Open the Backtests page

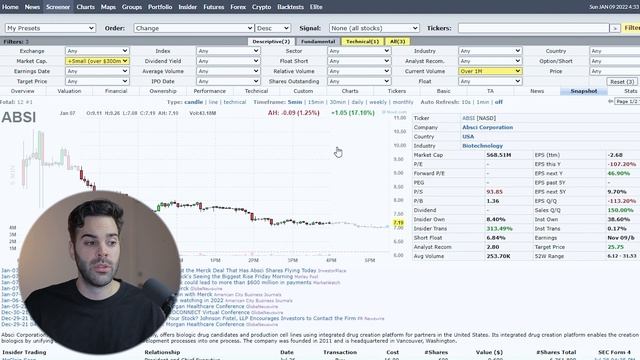(291, 7)
